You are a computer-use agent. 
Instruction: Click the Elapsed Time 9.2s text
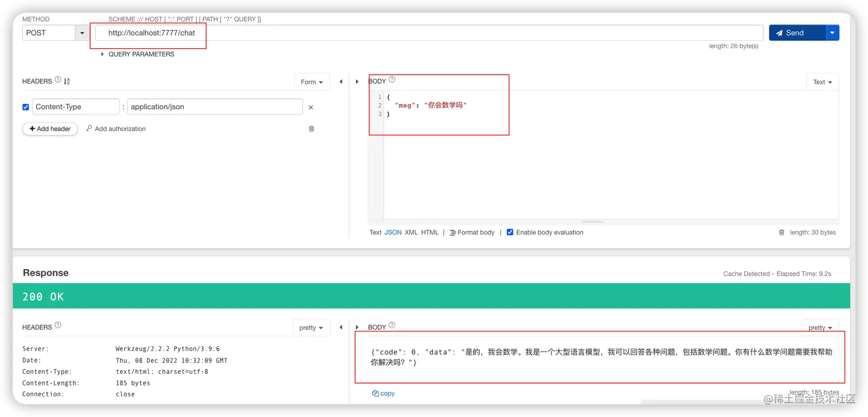pyautogui.click(x=804, y=274)
